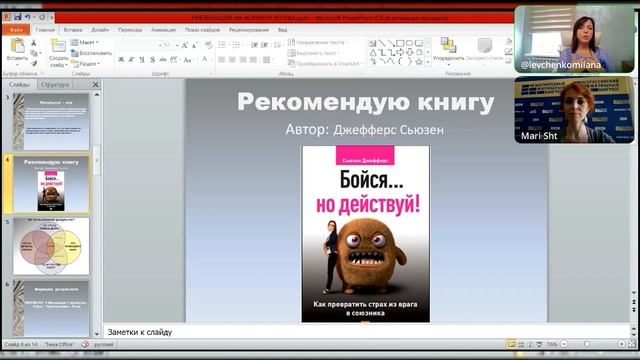This screenshot has width=640, height=360.
Task: Open the Показ слайдов ribbon tab
Action: [x=202, y=30]
